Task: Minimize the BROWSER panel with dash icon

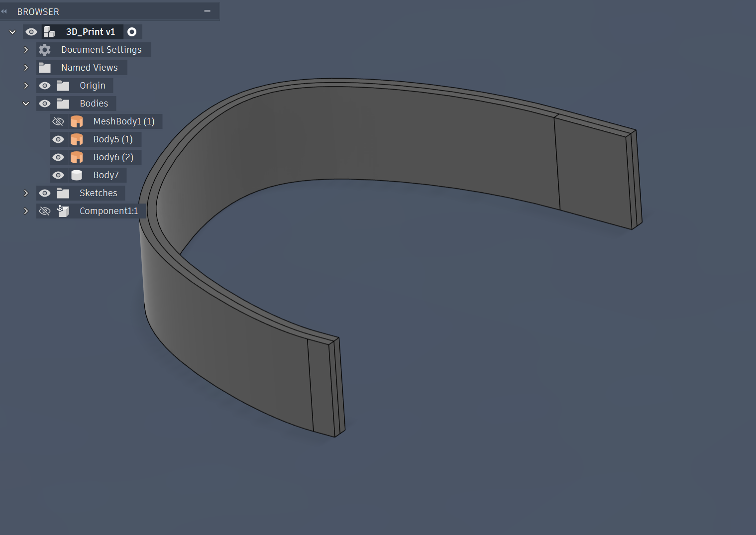Action: pyautogui.click(x=207, y=11)
